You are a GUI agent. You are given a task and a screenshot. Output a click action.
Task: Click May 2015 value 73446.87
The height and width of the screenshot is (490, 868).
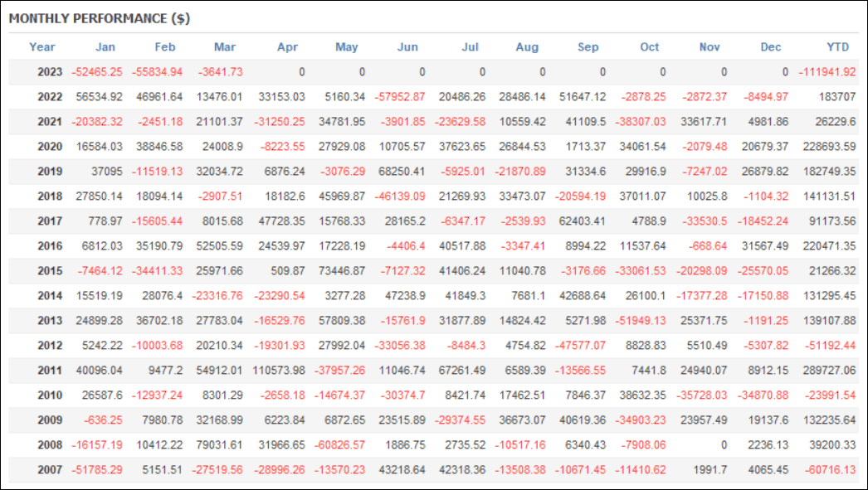pyautogui.click(x=342, y=271)
